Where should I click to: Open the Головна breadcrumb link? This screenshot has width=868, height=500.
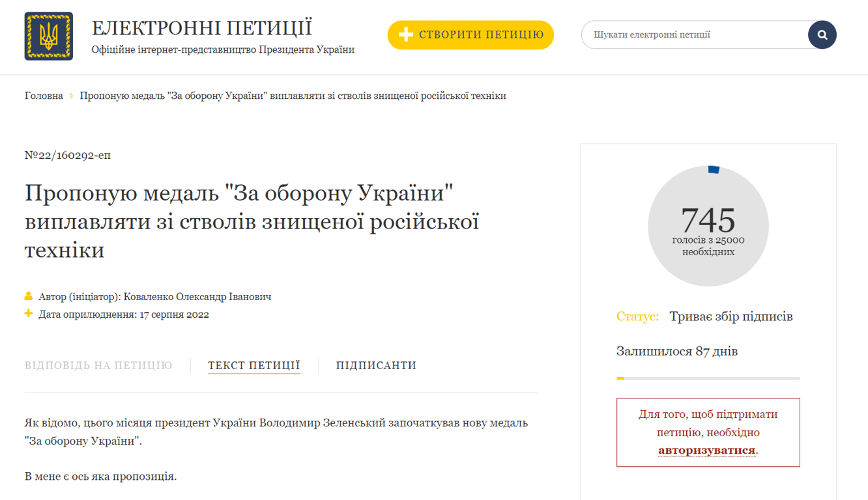click(43, 95)
